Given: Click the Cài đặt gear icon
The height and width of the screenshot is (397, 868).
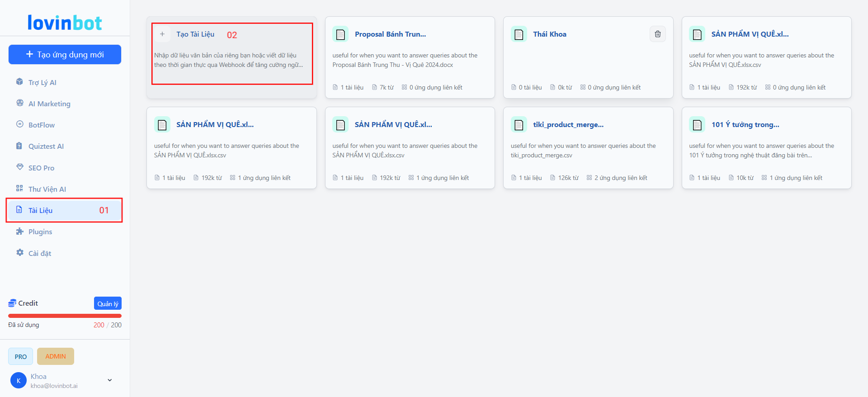Looking at the screenshot, I should pos(19,253).
